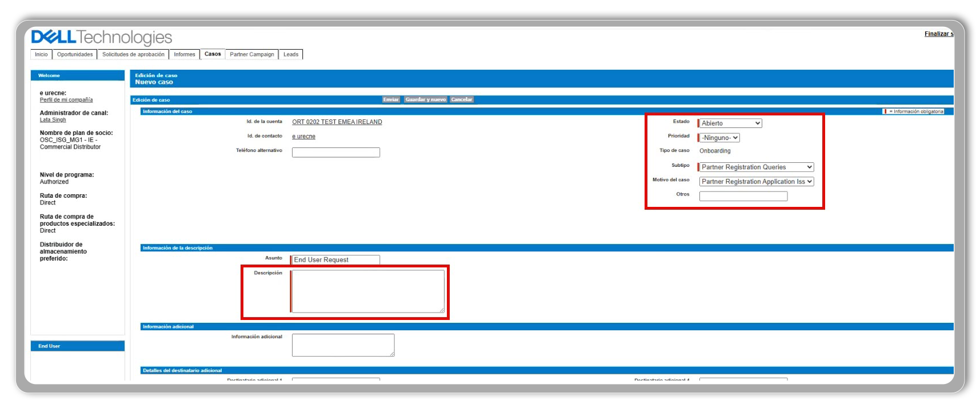980x412 pixels.
Task: Focus the Descripción text area
Action: [x=367, y=291]
